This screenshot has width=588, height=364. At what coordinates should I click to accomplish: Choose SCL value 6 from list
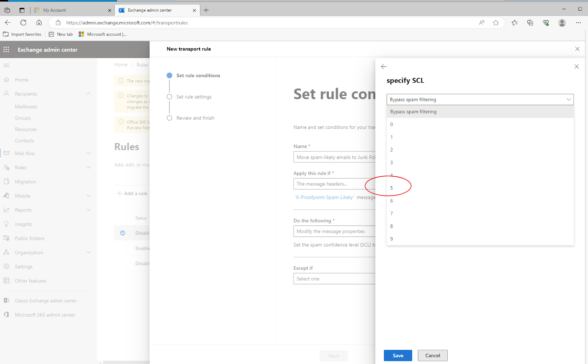coord(480,201)
